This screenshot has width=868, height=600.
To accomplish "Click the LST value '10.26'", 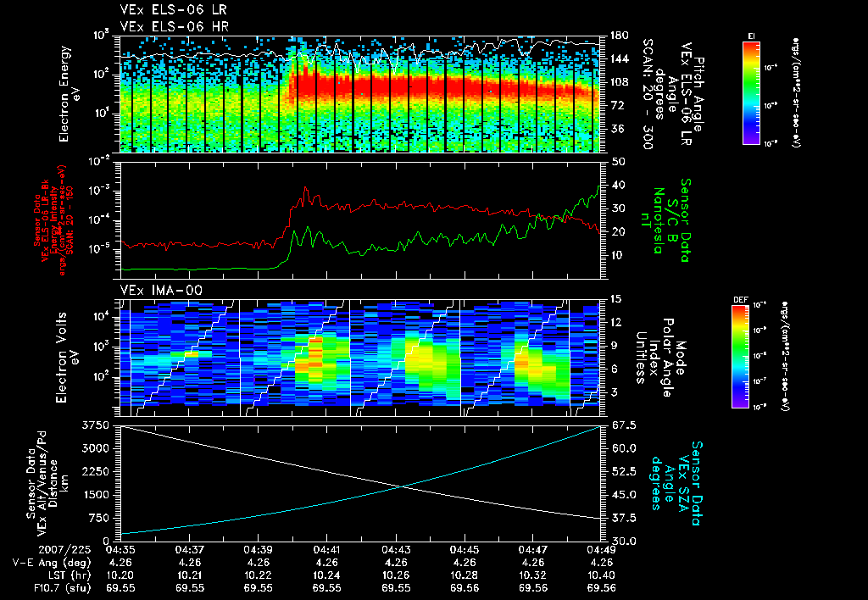I will pyautogui.click(x=395, y=575).
